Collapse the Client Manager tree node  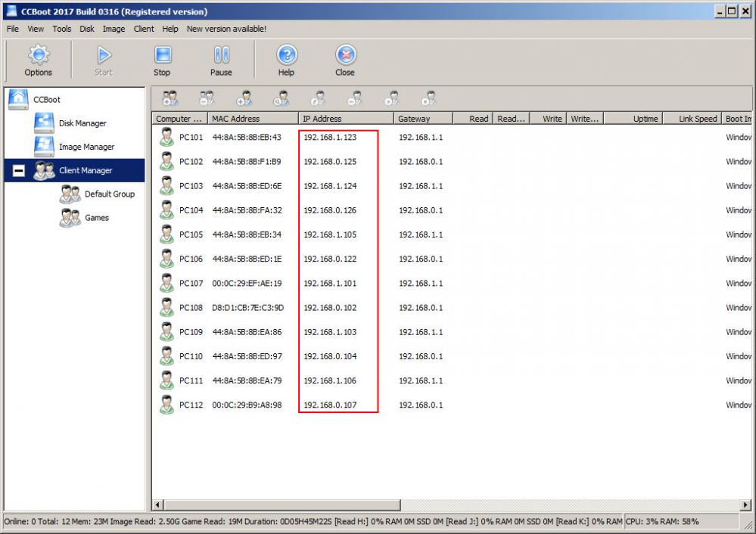pos(19,171)
